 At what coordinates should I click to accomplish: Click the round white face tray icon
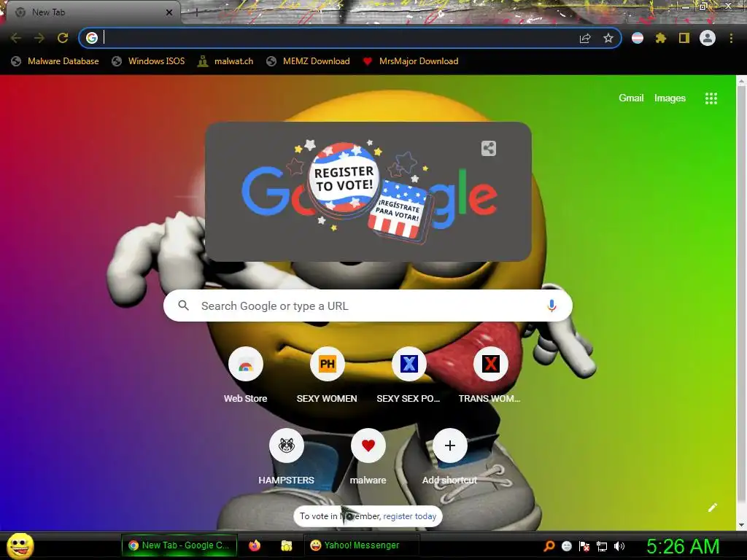(x=566, y=546)
